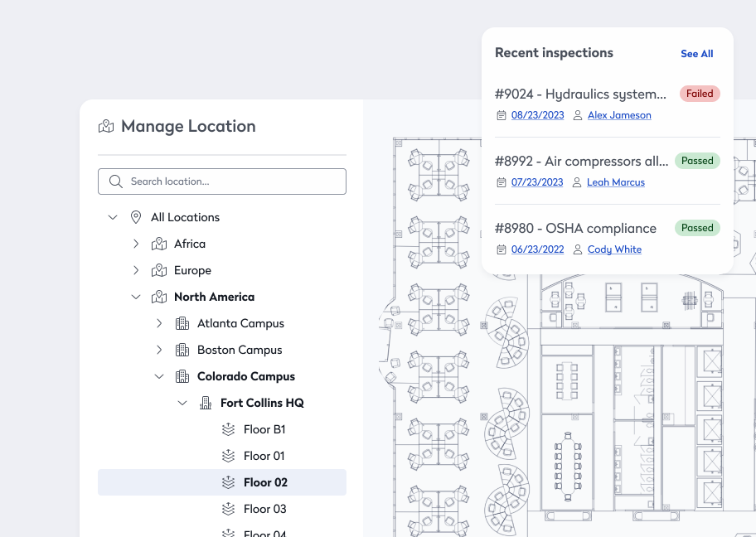Click Passed badge on inspection #8992
Screen dimensions: 756x537
pyautogui.click(x=697, y=161)
